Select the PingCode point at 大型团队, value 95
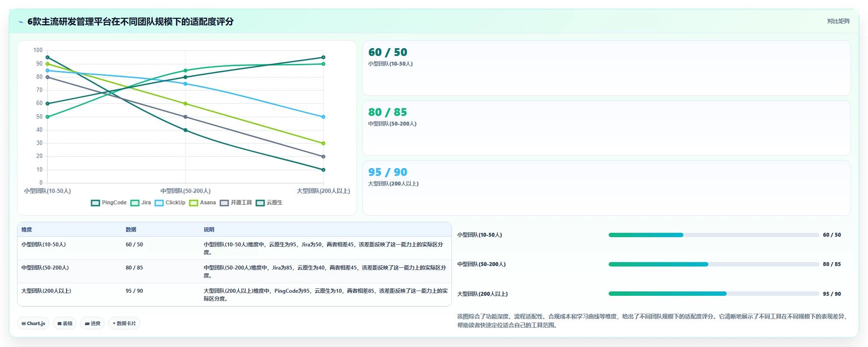This screenshot has height=347, width=868. [x=323, y=57]
